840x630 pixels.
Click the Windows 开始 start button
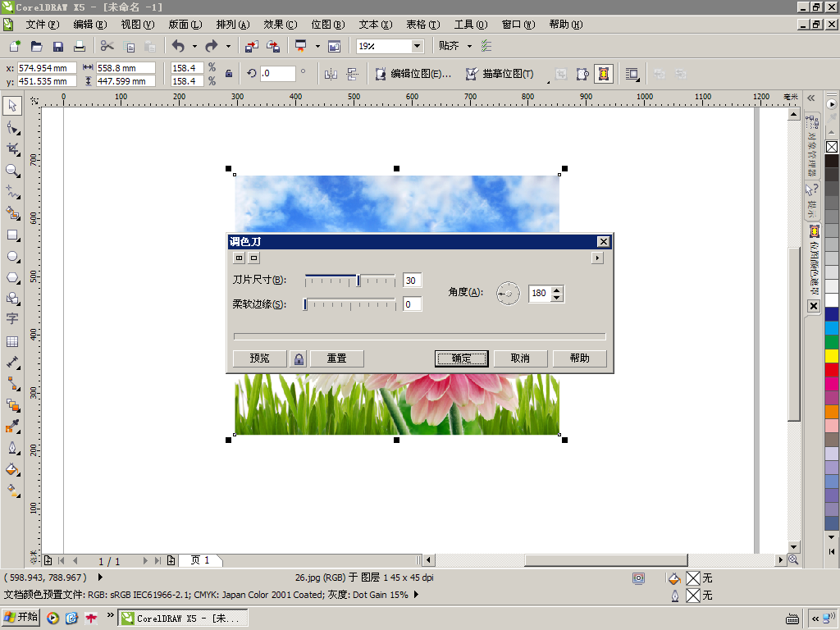click(21, 618)
